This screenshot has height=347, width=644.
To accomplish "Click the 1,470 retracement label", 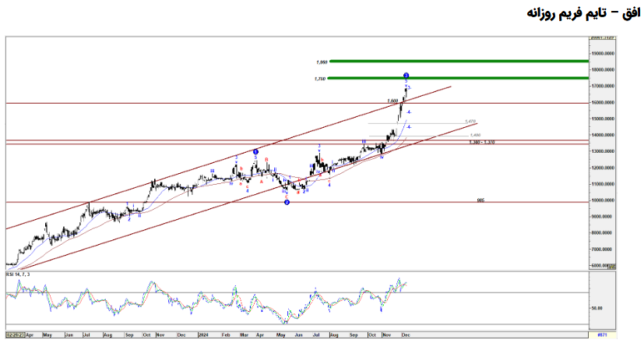I will (470, 121).
